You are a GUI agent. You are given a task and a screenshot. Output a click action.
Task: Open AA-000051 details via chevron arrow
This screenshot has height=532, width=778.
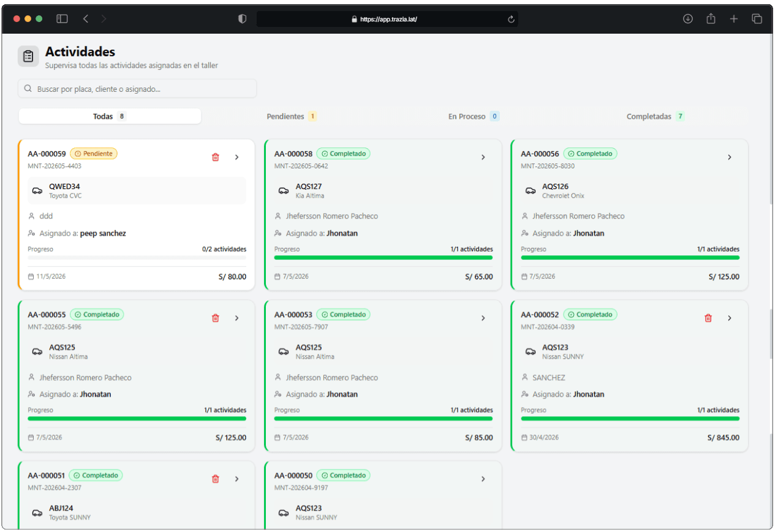pyautogui.click(x=237, y=479)
